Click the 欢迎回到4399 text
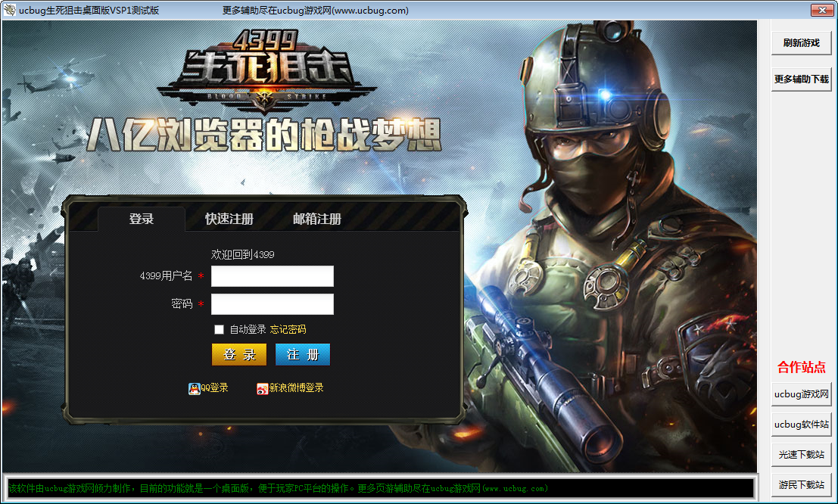Viewport: 838px width, 504px height. pos(243,254)
